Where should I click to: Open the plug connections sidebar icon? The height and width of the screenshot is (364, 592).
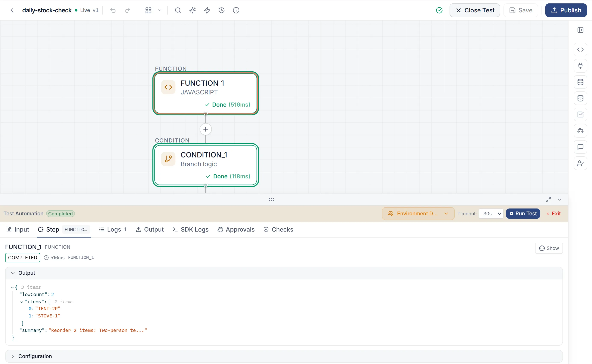tap(580, 66)
